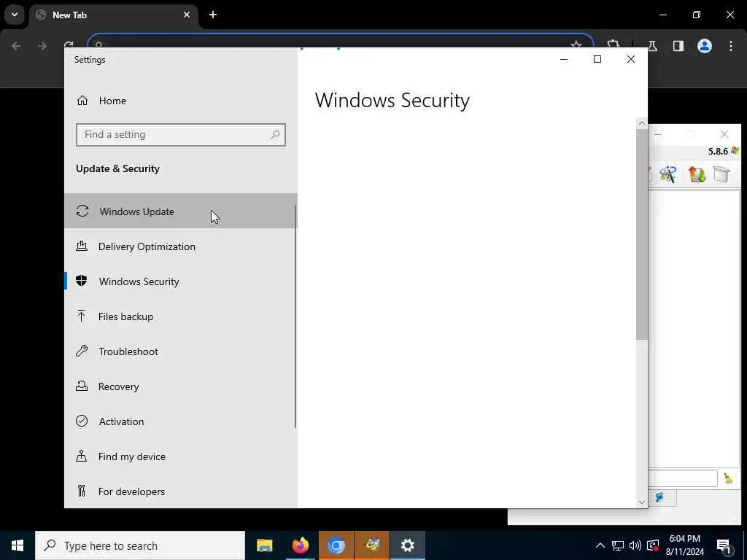Click the tray icon with the red dot
This screenshot has width=747, height=560.
[653, 545]
